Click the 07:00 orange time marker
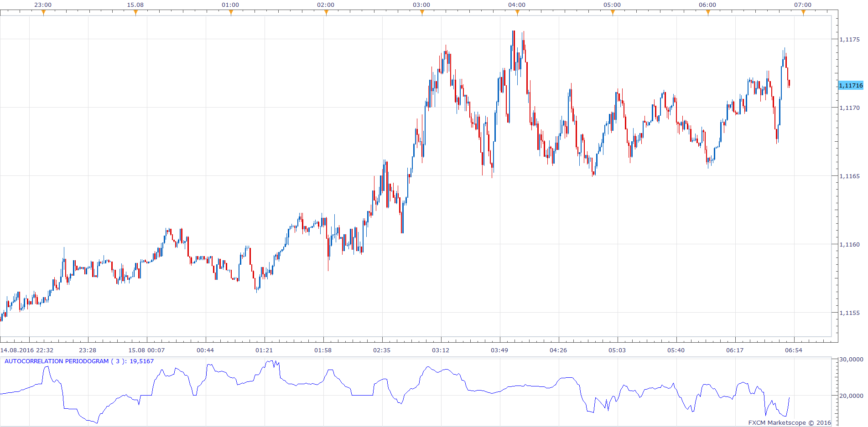This screenshot has height=427, width=868. point(803,13)
